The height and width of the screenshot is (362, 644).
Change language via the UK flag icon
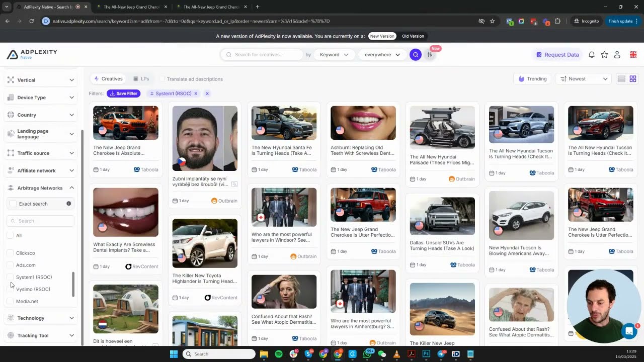[633, 55]
